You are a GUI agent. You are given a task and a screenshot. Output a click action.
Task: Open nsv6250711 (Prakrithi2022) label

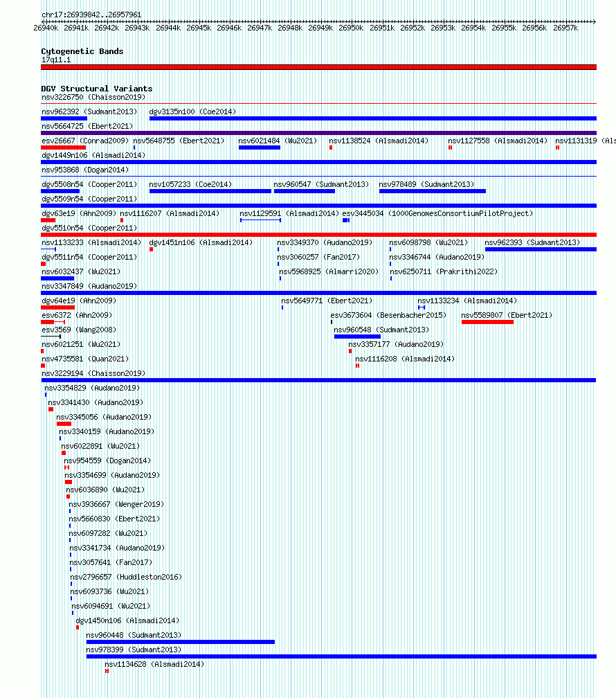[444, 271]
